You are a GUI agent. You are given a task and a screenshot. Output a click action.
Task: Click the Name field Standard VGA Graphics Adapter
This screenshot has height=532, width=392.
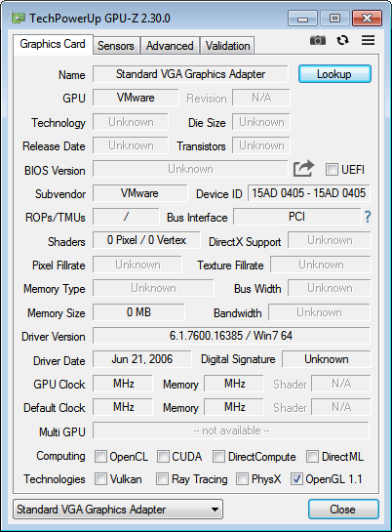tap(190, 74)
